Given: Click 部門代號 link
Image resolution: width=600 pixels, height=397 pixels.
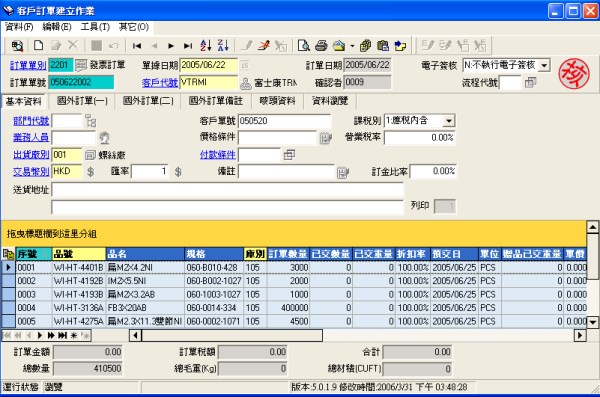Looking at the screenshot, I should pos(31,121).
